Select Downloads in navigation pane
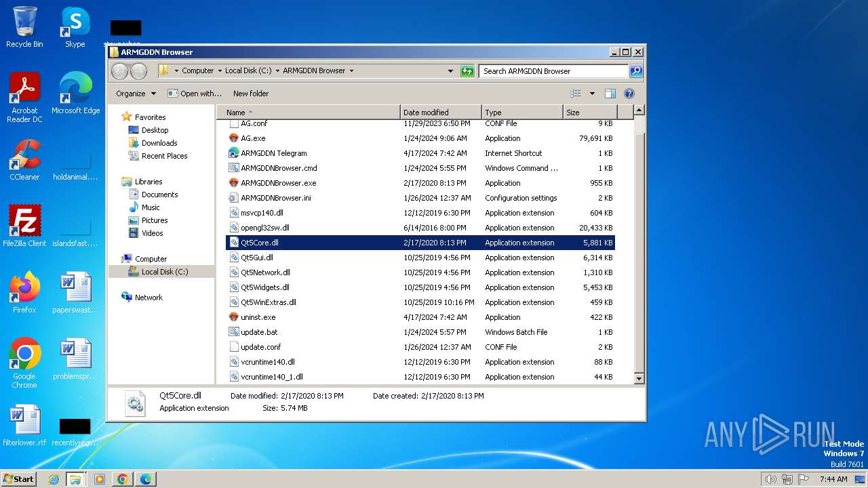 [159, 143]
